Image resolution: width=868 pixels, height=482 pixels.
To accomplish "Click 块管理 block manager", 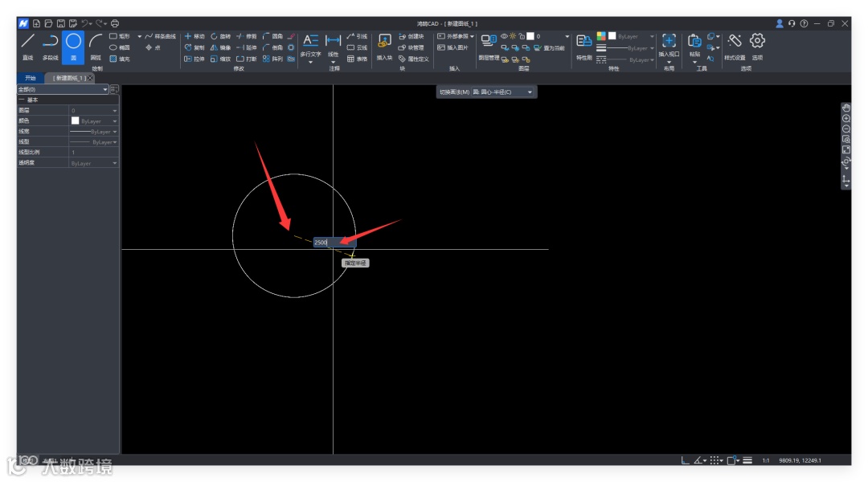I will pyautogui.click(x=411, y=47).
